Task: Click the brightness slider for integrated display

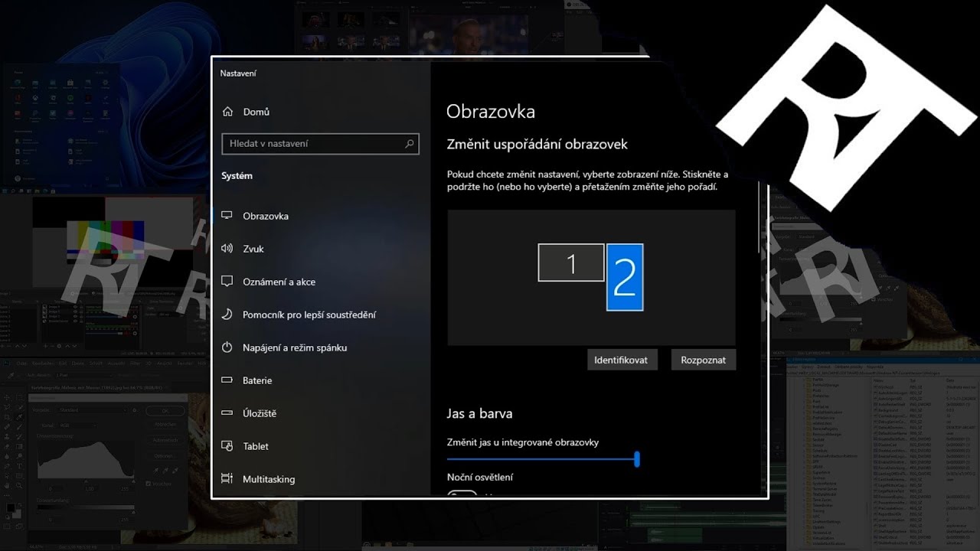Action: (543, 459)
